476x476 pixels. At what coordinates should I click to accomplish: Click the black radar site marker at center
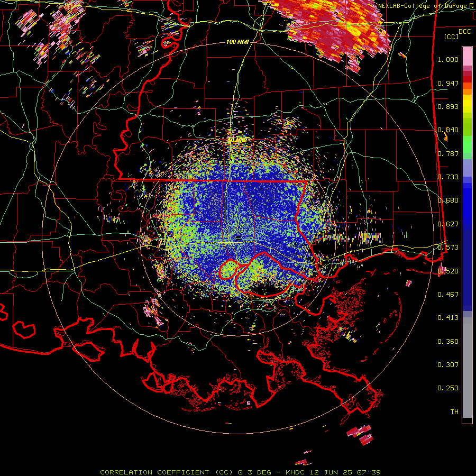238,237
